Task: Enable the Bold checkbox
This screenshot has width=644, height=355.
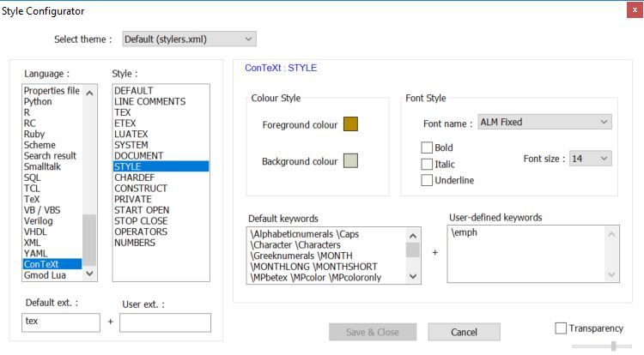Action: [x=427, y=148]
